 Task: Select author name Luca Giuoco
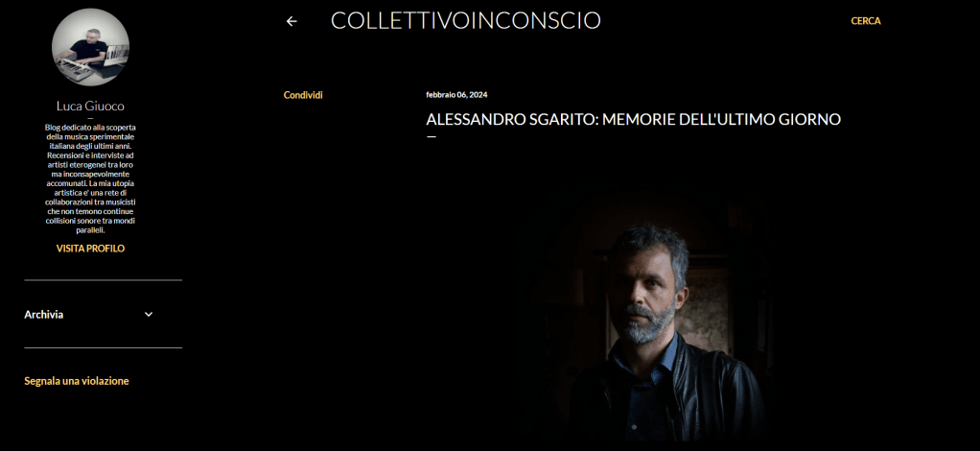click(x=91, y=106)
